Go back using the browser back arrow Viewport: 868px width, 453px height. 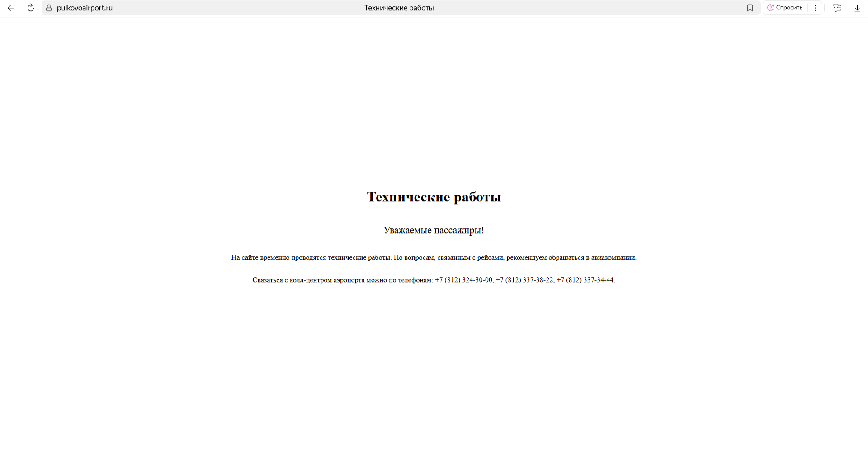click(x=11, y=8)
